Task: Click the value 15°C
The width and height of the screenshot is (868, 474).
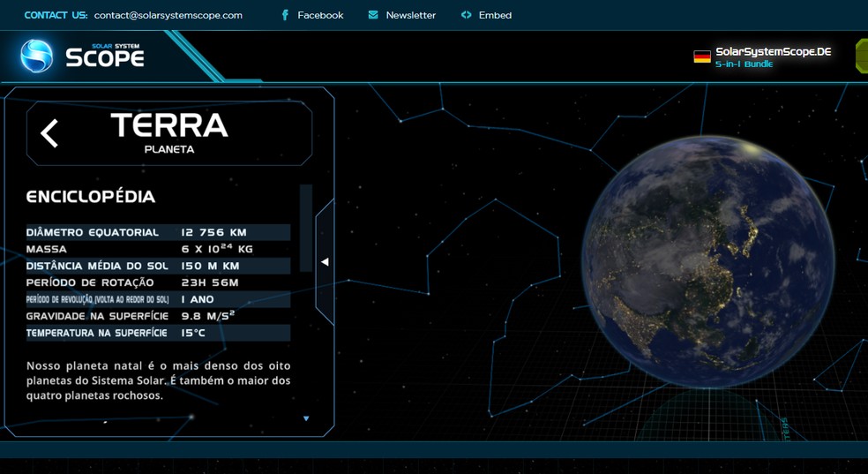Action: (193, 333)
